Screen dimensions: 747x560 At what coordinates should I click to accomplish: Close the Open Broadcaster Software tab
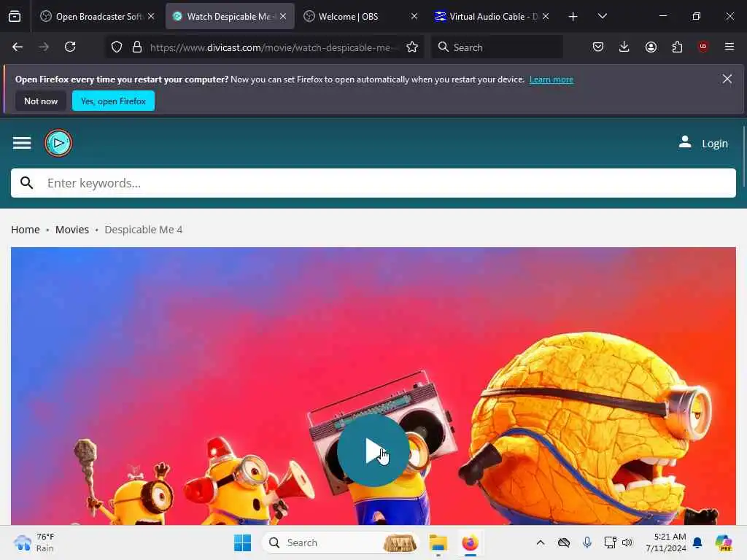151,17
